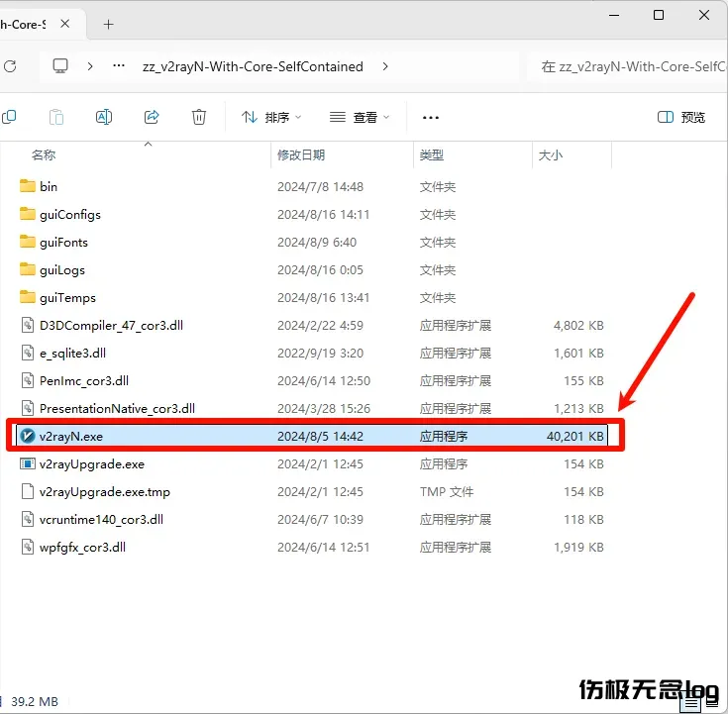Sort by the 名称 column header
This screenshot has width=728, height=714.
coord(44,154)
